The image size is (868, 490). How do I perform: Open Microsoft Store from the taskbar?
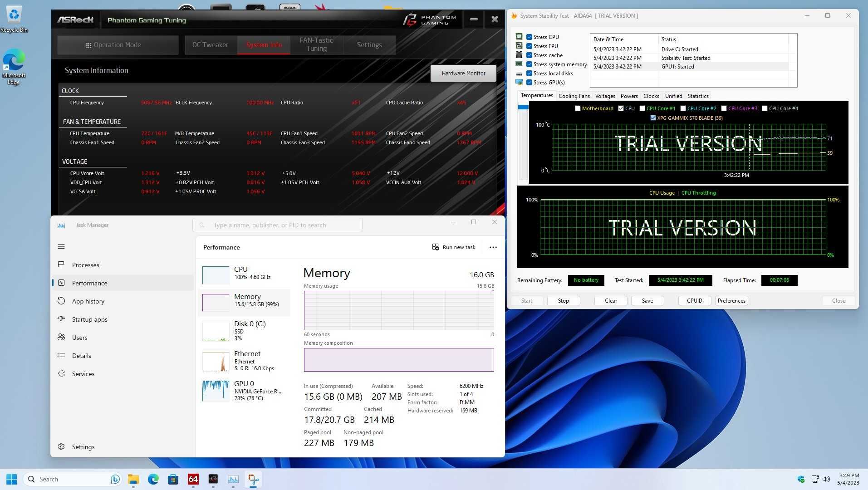173,479
